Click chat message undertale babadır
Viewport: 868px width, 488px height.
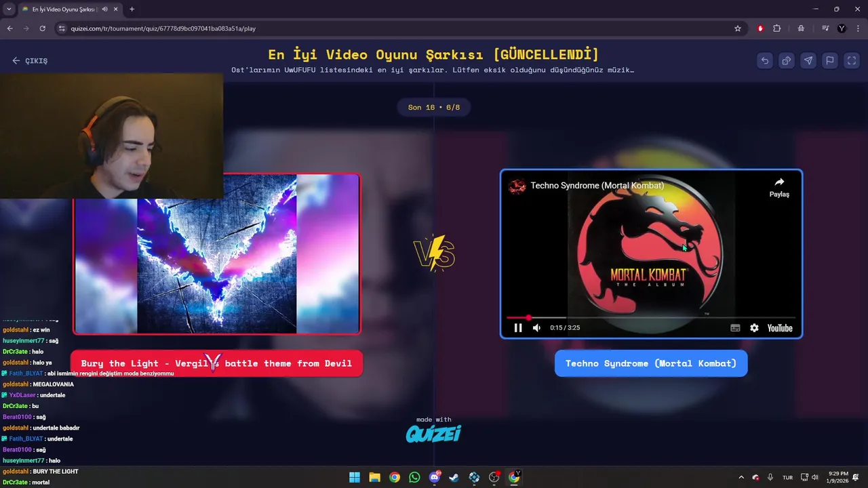click(56, 428)
